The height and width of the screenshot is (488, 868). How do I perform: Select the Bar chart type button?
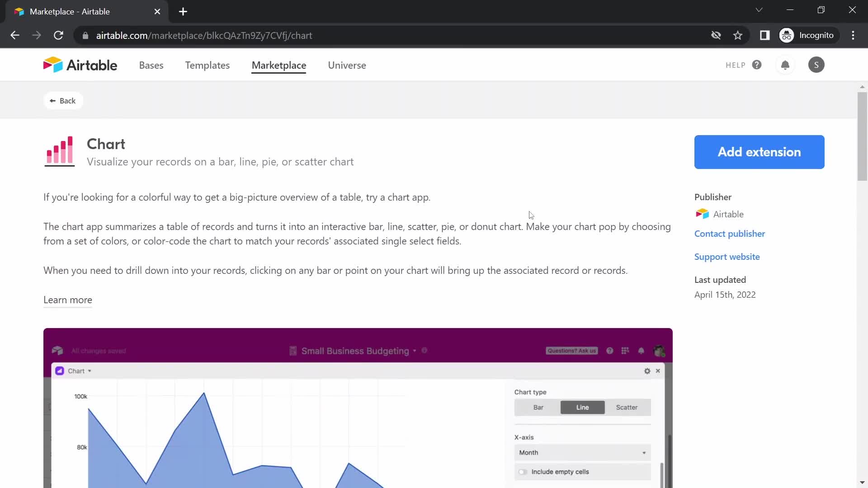click(x=538, y=407)
